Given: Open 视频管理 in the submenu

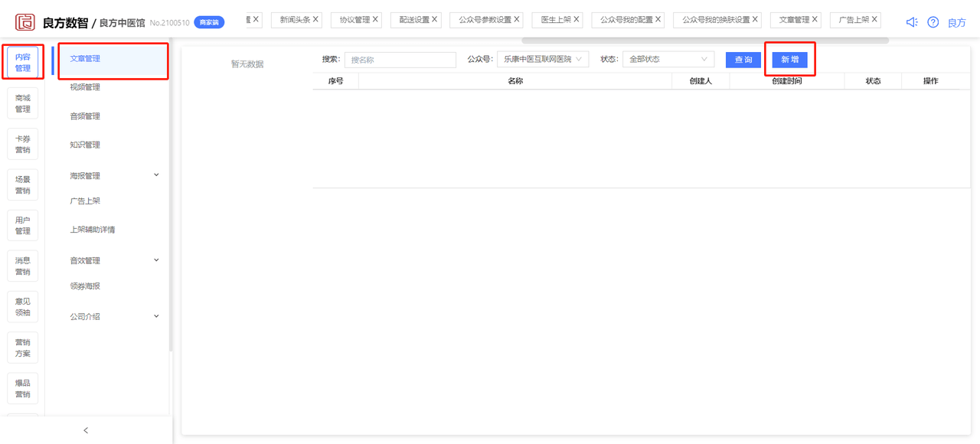Looking at the screenshot, I should click(x=85, y=87).
